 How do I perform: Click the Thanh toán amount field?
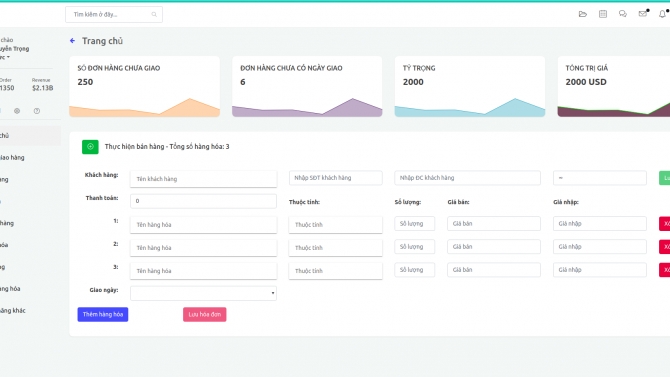(203, 201)
